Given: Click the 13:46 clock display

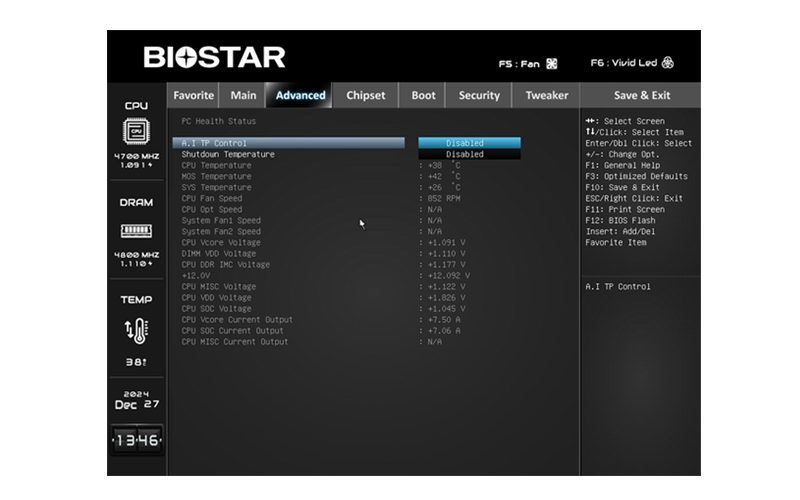Looking at the screenshot, I should pyautogui.click(x=137, y=440).
